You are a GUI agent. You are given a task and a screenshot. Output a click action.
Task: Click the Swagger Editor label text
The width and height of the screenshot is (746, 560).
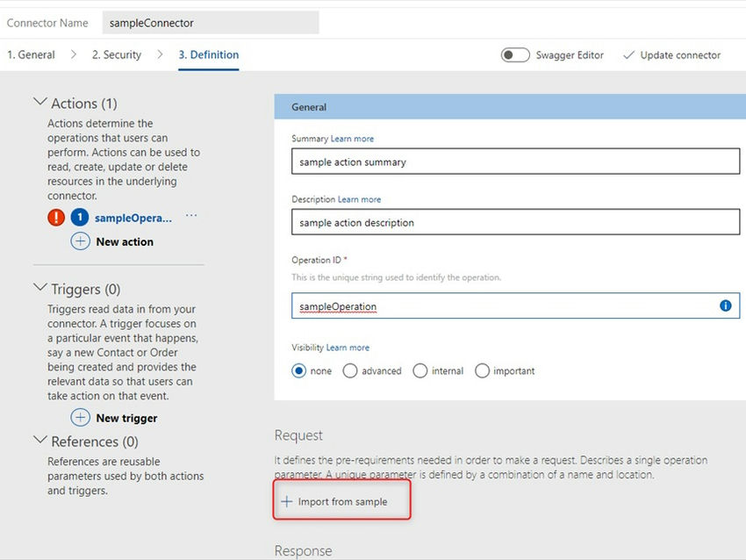click(570, 55)
